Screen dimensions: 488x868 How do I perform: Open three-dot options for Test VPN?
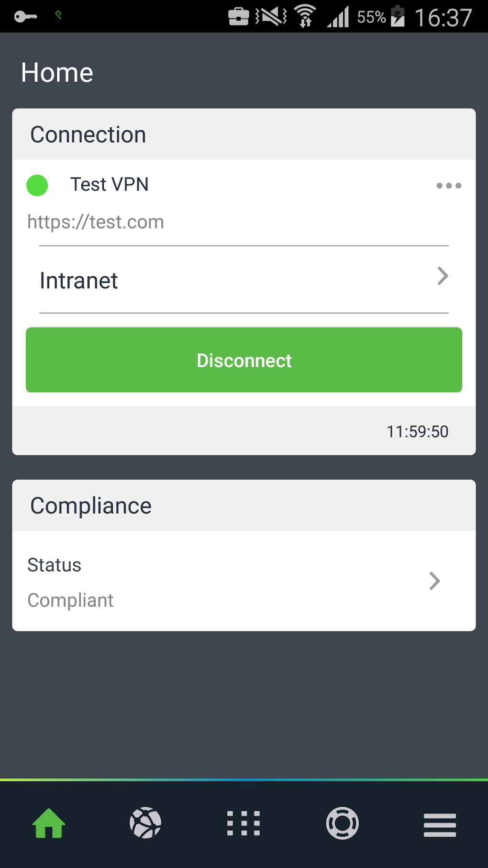449,186
